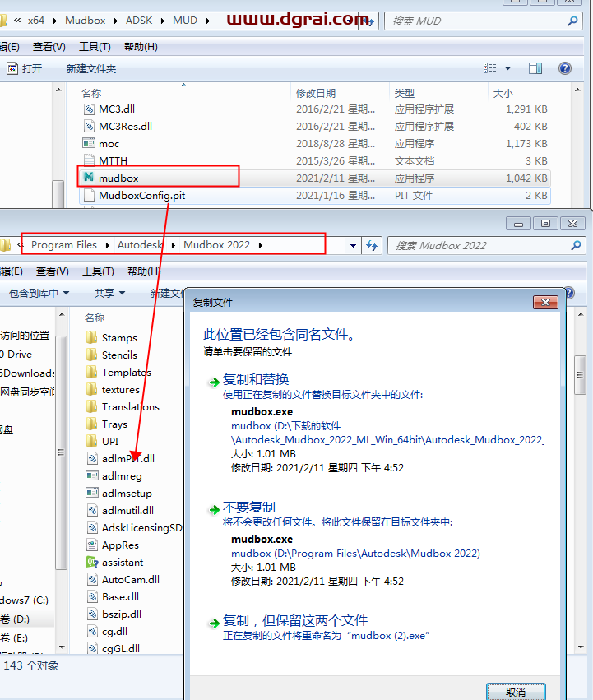Viewport: 593px width, 700px height.
Task: Change view layout icon in MUD window
Action: pos(490,68)
